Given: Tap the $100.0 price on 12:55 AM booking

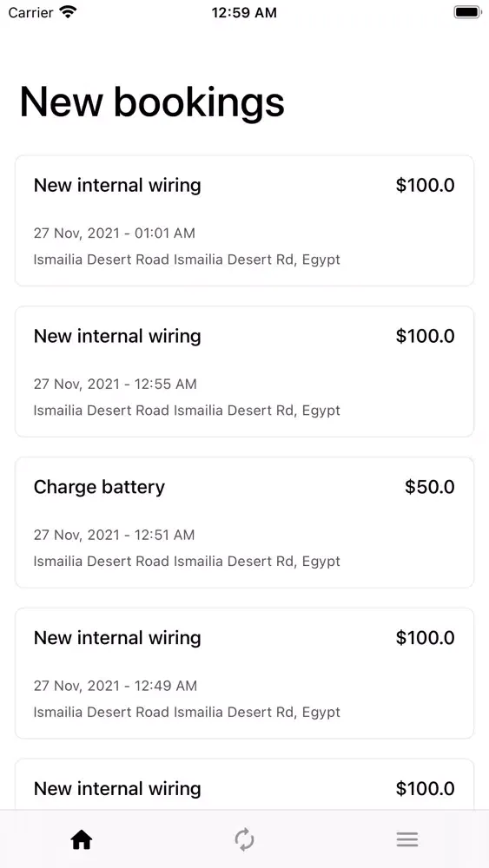Looking at the screenshot, I should click(426, 336).
